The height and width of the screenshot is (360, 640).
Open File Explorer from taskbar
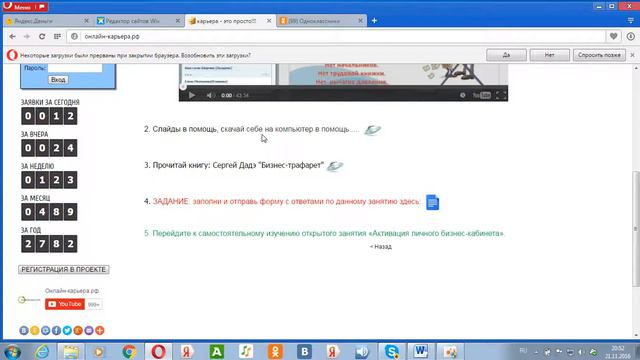coord(71,351)
